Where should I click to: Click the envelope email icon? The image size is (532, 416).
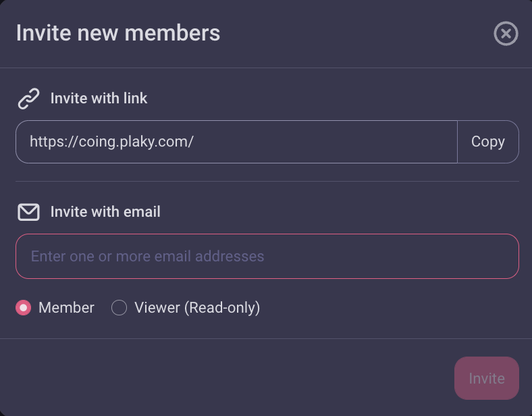28,212
